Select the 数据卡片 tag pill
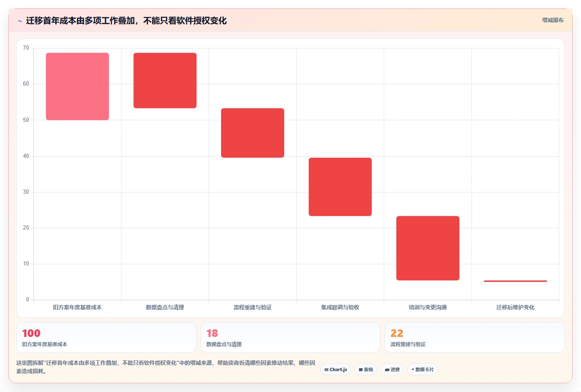This screenshot has height=392, width=581. [x=423, y=369]
